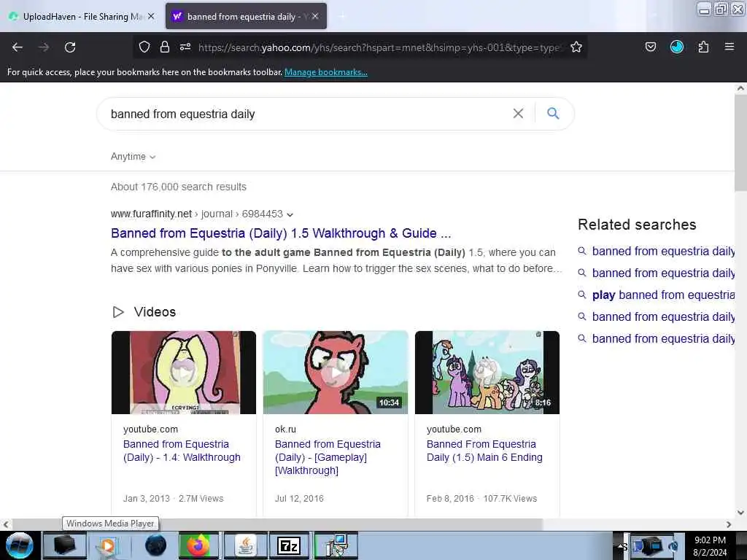
Task: Open the Firefox hamburger menu
Action: pos(729,47)
